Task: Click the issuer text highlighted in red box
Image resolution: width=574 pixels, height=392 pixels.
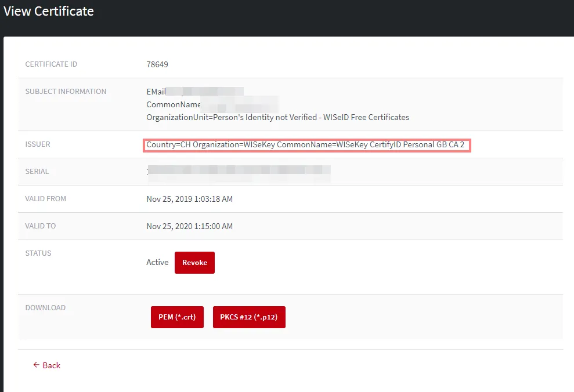Action: [x=306, y=145]
